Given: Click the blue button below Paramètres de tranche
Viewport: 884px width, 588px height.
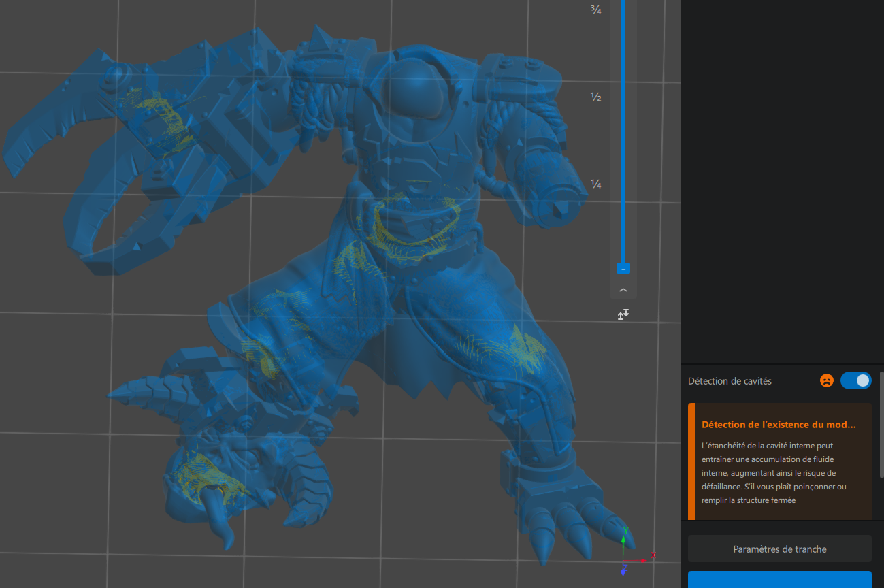Looking at the screenshot, I should coord(779,579).
